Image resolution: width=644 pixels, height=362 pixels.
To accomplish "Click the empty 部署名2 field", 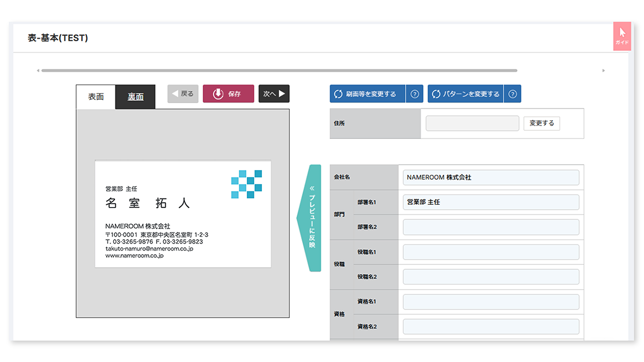I will (x=491, y=227).
